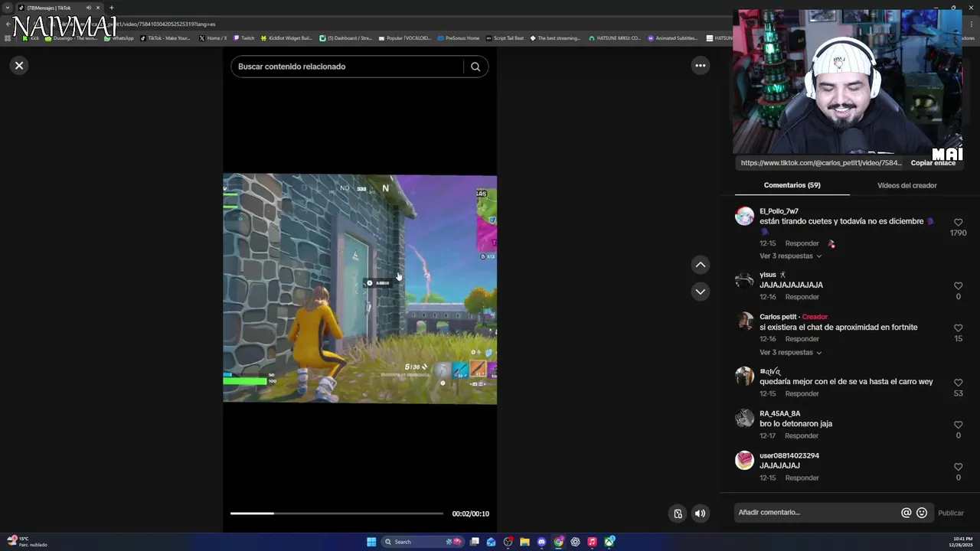The image size is (980, 551).
Task: Mute the video with the speaker icon
Action: tap(700, 514)
